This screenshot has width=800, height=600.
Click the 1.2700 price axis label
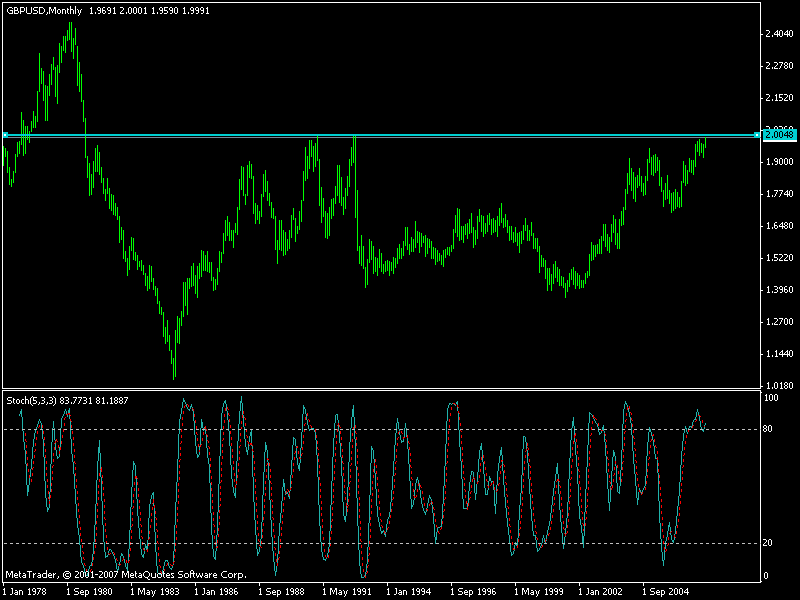tap(778, 322)
